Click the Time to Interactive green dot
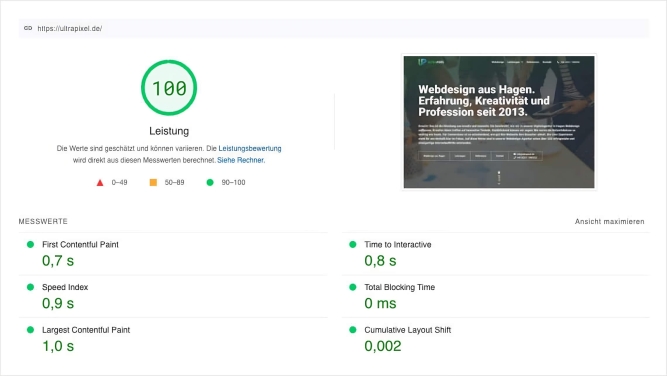Viewport: 667px width, 376px height. click(x=353, y=245)
